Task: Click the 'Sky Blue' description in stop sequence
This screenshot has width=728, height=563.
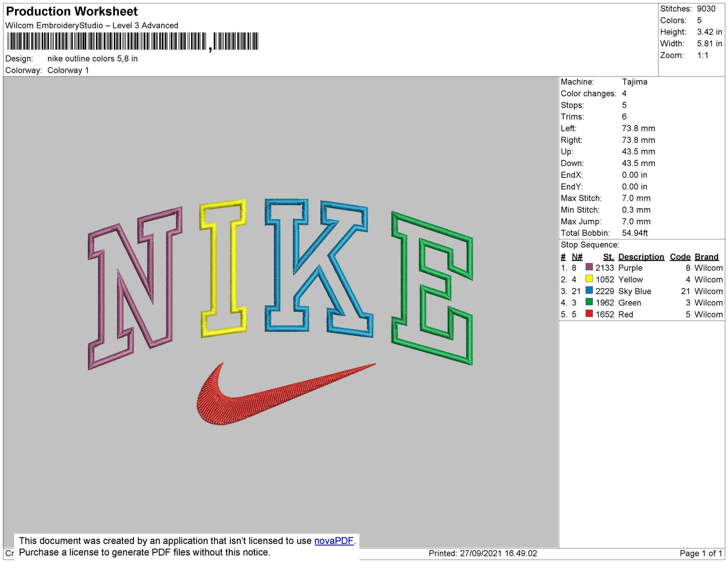Action: pyautogui.click(x=635, y=291)
